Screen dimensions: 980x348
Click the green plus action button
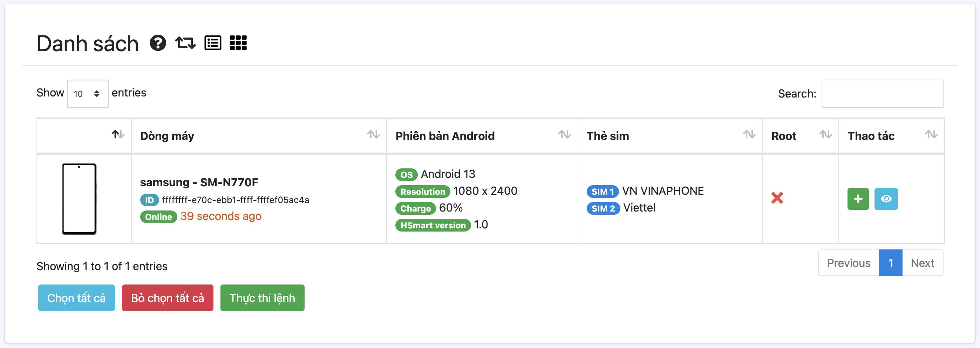coord(857,199)
